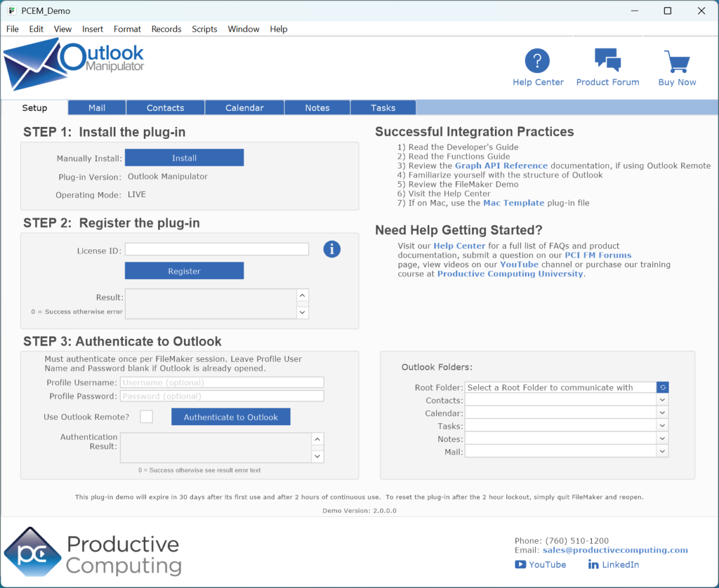Click into the Register Result box
Image resolution: width=719 pixels, height=588 pixels.
point(211,304)
